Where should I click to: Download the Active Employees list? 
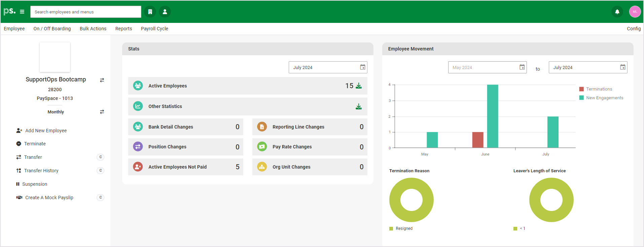coord(359,86)
